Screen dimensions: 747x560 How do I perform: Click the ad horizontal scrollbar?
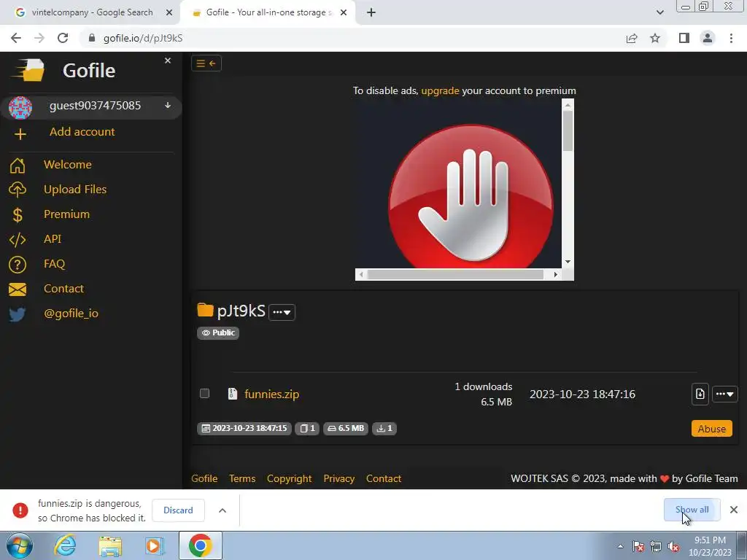[x=458, y=274]
